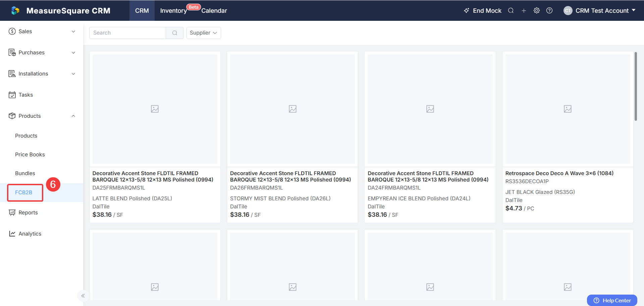This screenshot has width=644, height=306.
Task: Click the Purchases sidebar icon
Action: pos(12,52)
